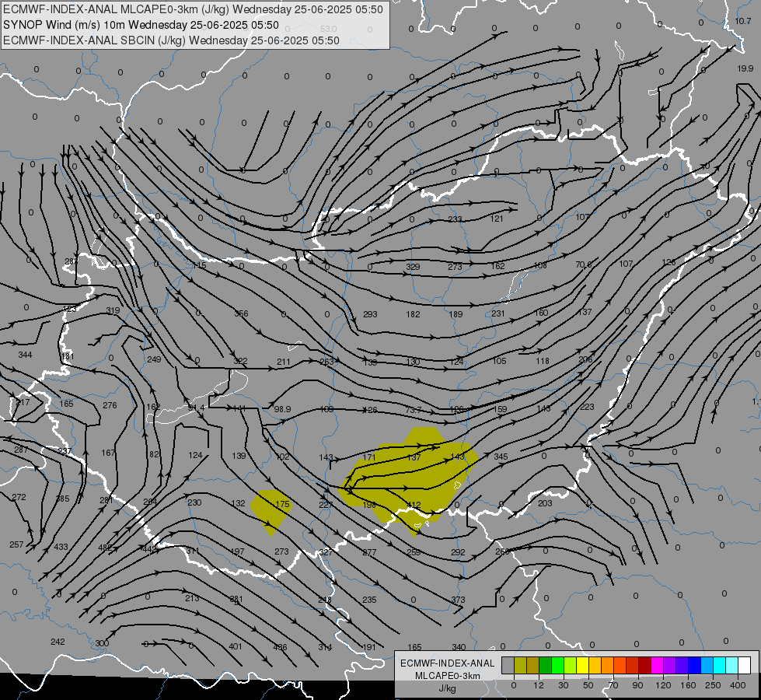Click the map value 293
Image resolution: width=761 pixels, height=700 pixels.
click(370, 313)
